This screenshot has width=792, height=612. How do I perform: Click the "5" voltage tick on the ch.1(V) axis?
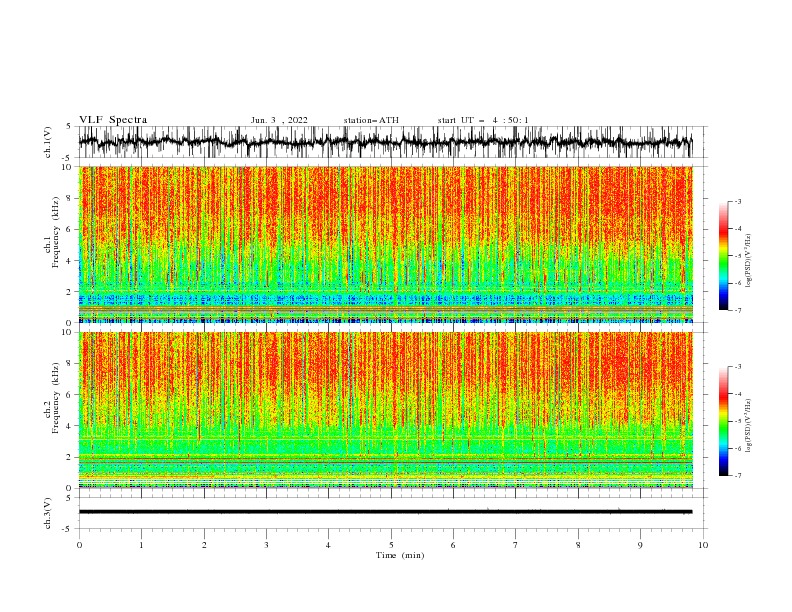[x=68, y=127]
